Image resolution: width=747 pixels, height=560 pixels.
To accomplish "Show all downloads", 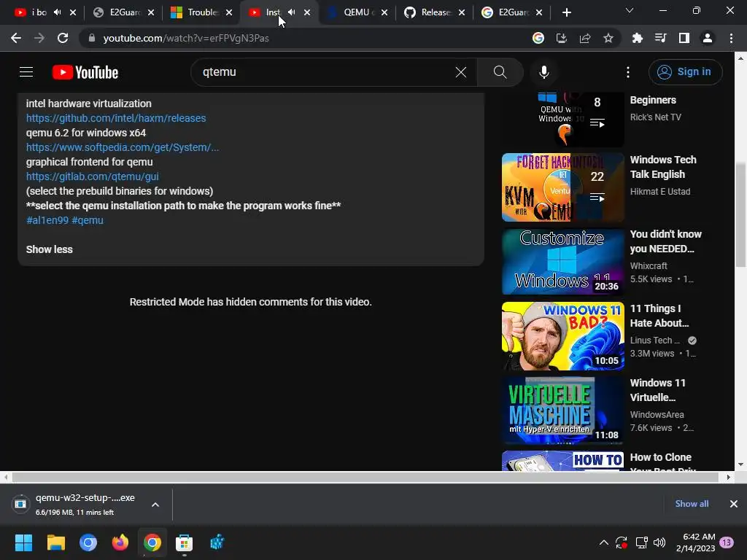I will click(692, 504).
